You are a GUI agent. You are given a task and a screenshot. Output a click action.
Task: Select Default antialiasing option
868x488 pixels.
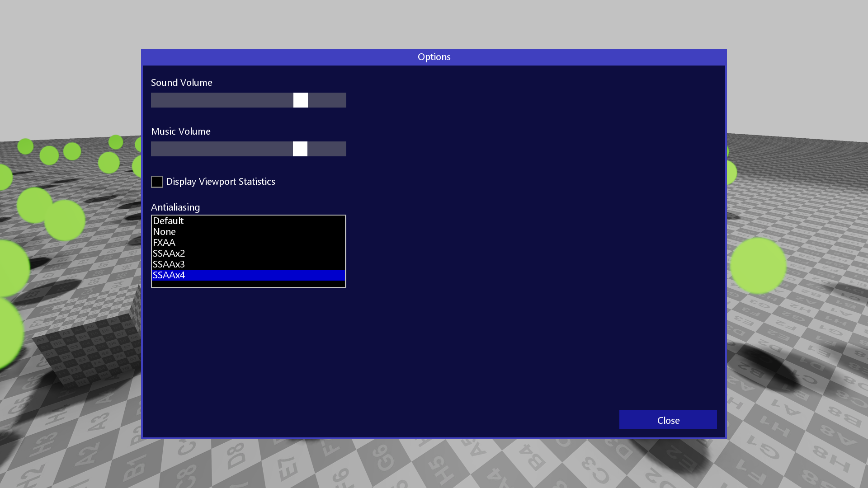168,221
